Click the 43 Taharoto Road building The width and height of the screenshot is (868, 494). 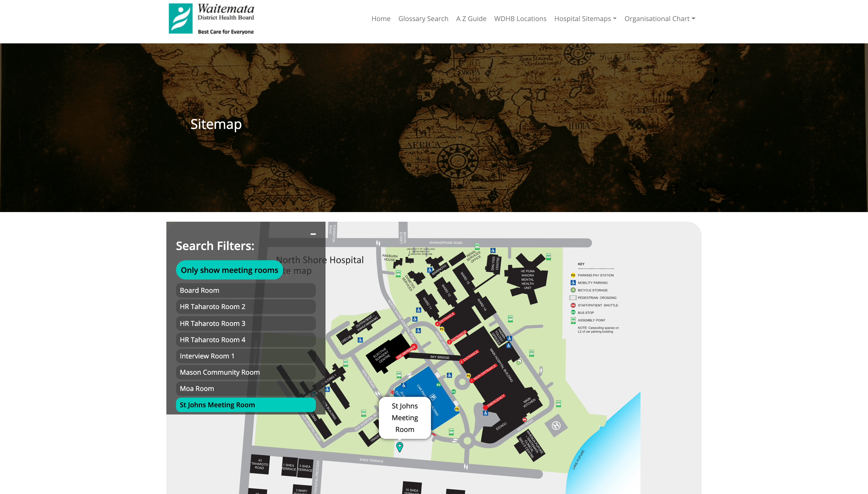260,464
